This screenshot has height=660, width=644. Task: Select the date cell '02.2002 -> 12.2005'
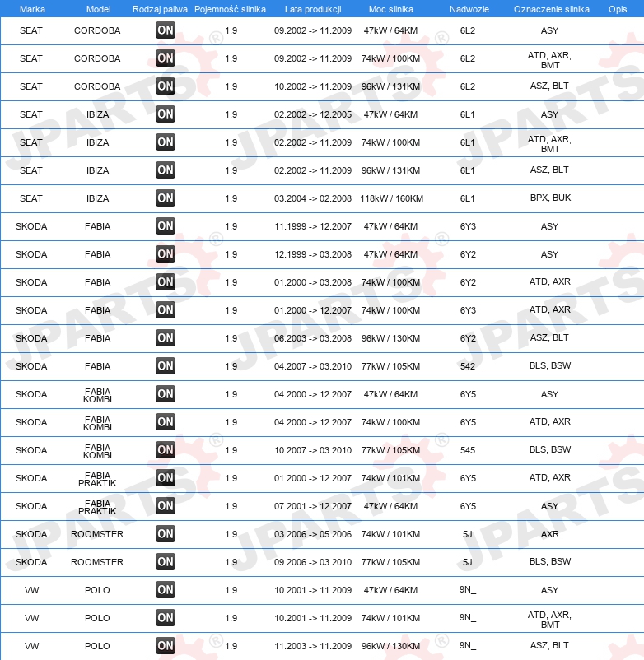pyautogui.click(x=312, y=114)
